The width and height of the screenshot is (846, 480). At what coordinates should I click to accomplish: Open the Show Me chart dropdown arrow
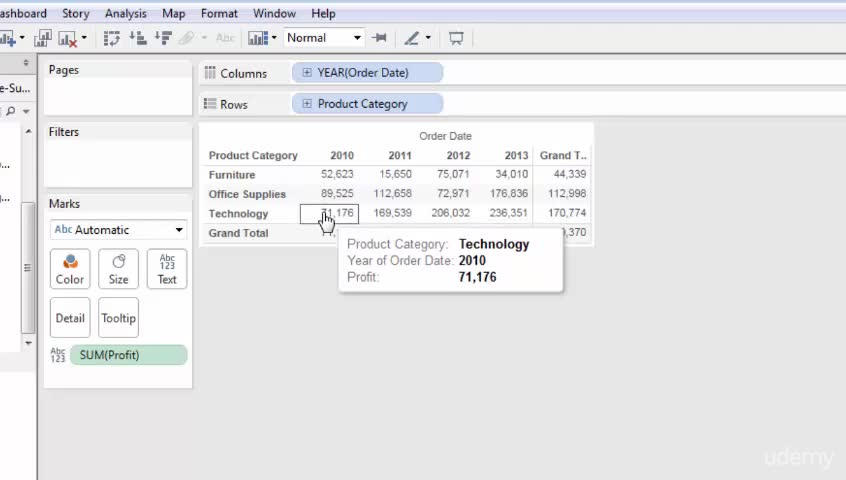click(274, 38)
